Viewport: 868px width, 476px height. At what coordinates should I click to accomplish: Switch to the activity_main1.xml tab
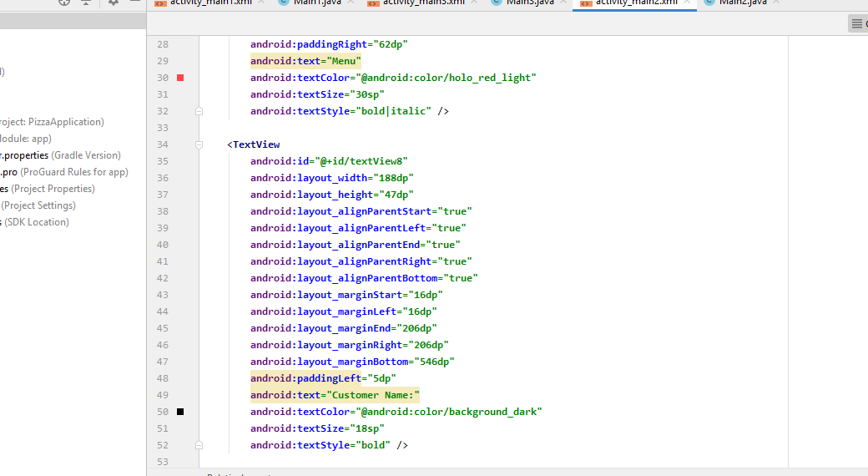click(210, 3)
